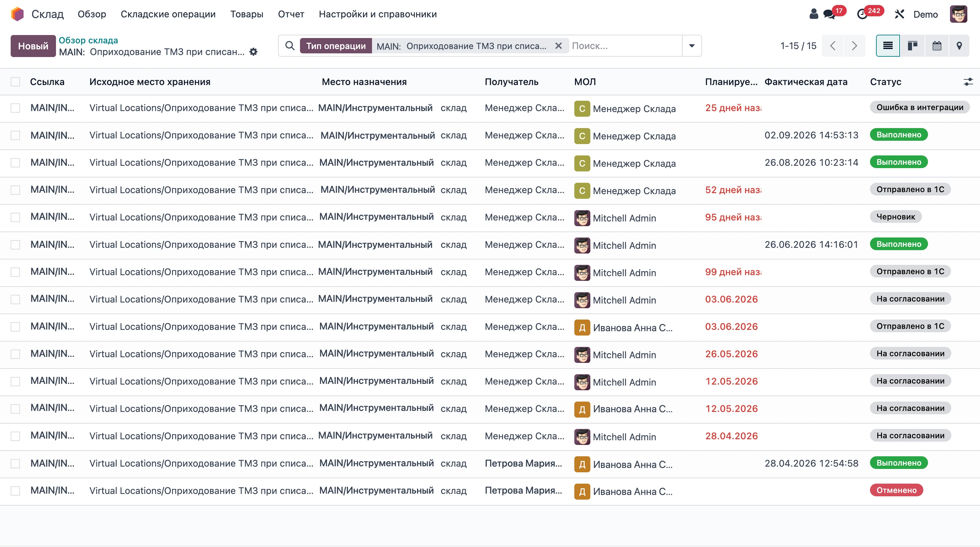The height and width of the screenshot is (547, 980).
Task: Check the row dated 02.09.2026 14:53:13
Action: click(15, 135)
